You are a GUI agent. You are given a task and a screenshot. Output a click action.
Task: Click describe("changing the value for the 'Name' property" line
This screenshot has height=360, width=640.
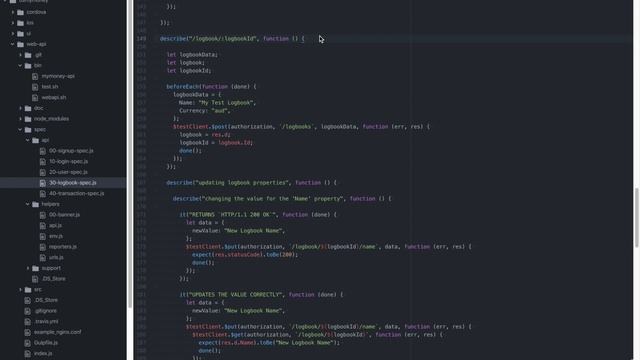click(282, 199)
